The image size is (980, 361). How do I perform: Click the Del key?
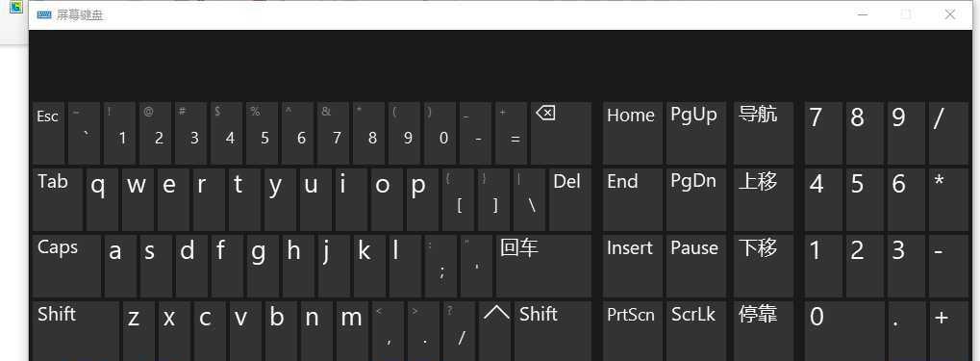(x=570, y=199)
